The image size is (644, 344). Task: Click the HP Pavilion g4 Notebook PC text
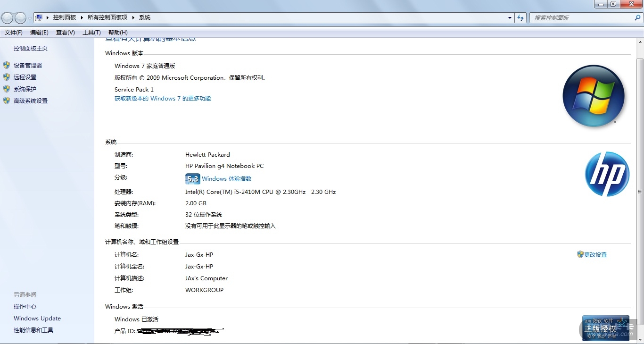(224, 166)
